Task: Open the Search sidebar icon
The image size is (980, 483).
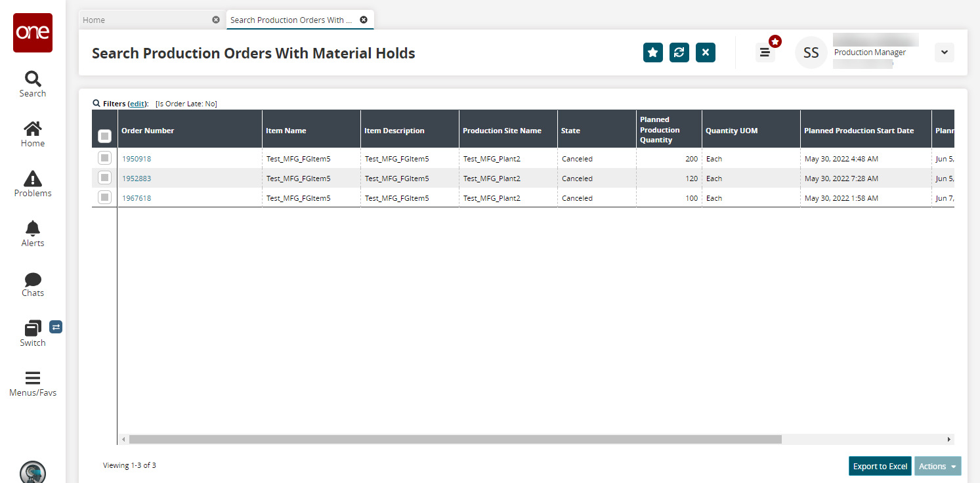Action: [32, 79]
